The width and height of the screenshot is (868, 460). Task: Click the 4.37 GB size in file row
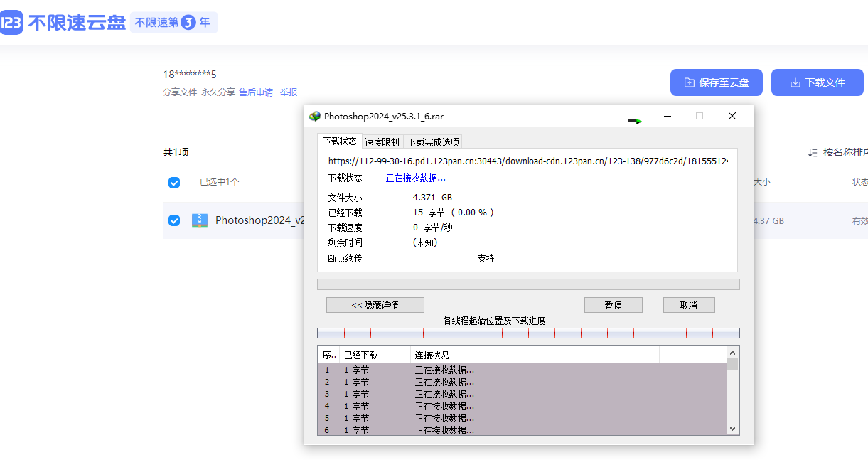[769, 221]
